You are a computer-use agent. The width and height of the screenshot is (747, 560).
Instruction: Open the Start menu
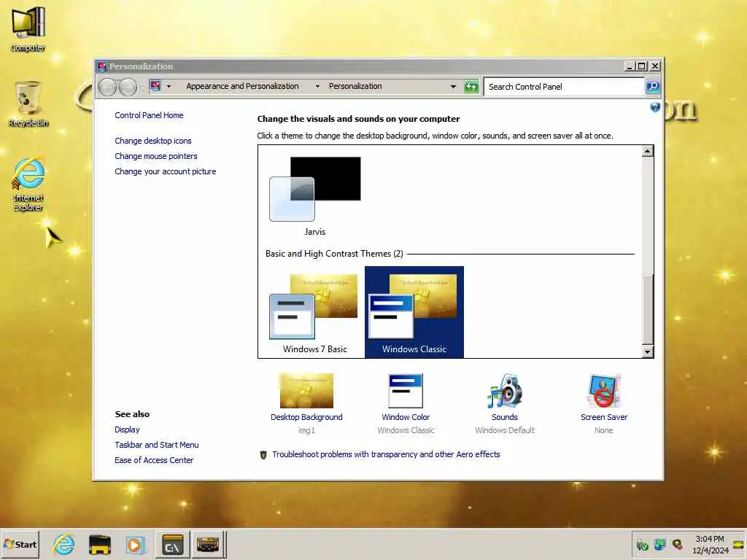tap(20, 544)
